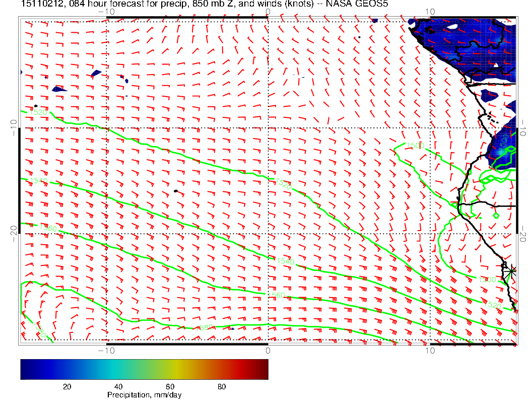This screenshot has width=532, height=411.
Task: Click the 20 tick label under the colorbar
Action: [x=66, y=386]
